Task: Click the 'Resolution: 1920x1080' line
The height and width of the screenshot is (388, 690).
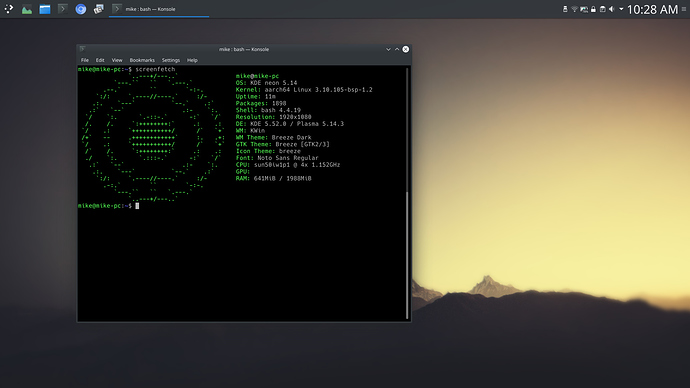Action: pos(273,117)
